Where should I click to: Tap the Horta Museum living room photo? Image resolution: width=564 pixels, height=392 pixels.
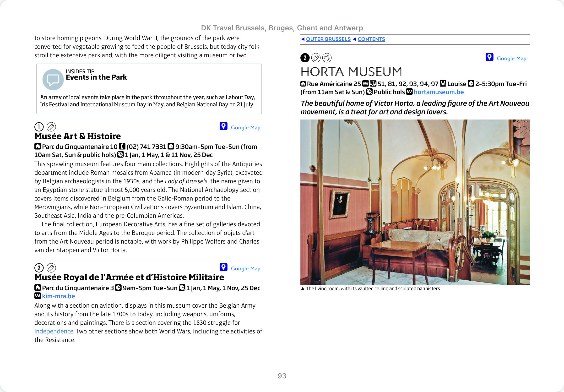[x=415, y=202]
